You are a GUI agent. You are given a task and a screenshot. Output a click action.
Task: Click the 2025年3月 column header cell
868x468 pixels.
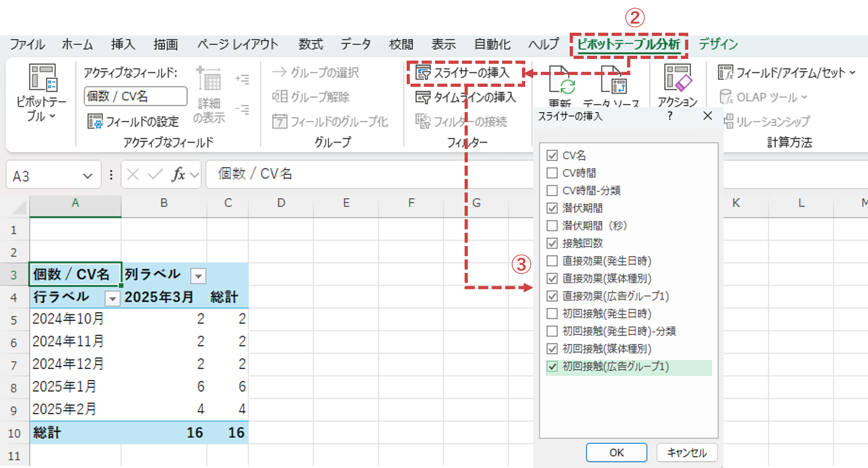(164, 297)
